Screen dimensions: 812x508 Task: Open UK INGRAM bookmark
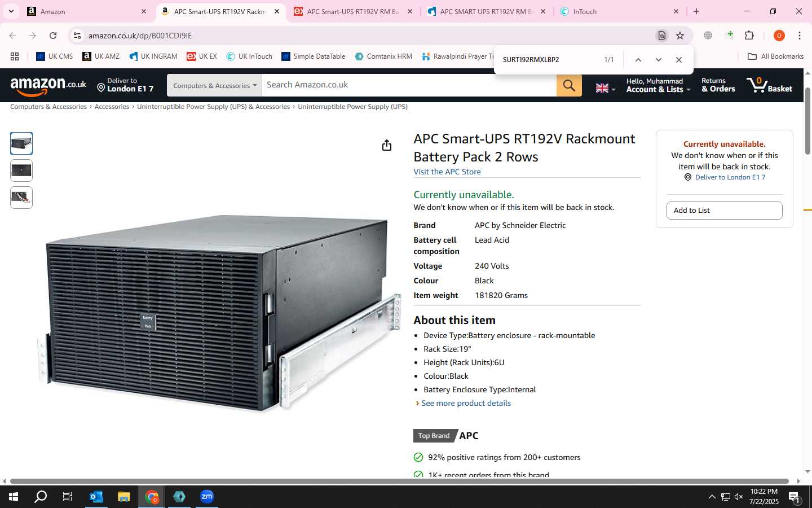coord(153,56)
